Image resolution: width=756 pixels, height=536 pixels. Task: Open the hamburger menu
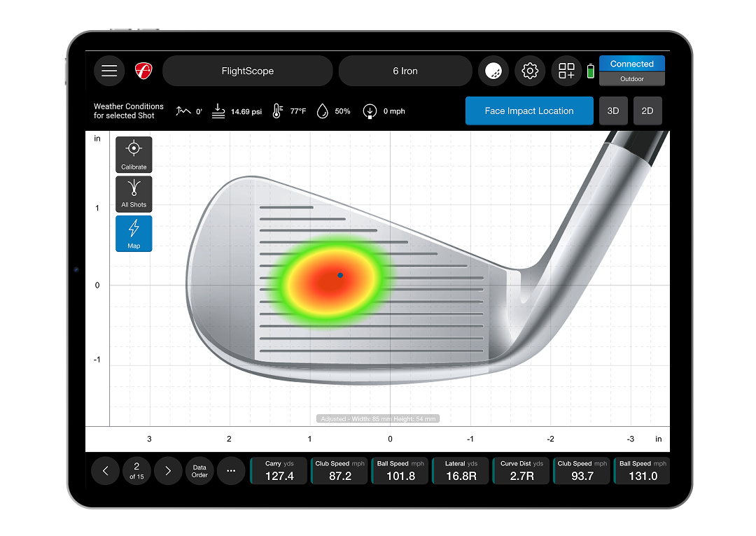coord(108,71)
